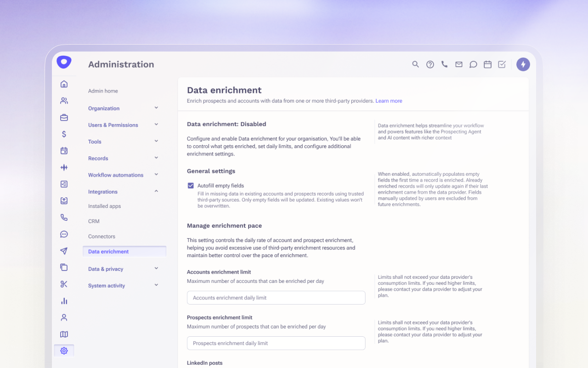
Task: Open the Reports bar chart icon
Action: 64,301
